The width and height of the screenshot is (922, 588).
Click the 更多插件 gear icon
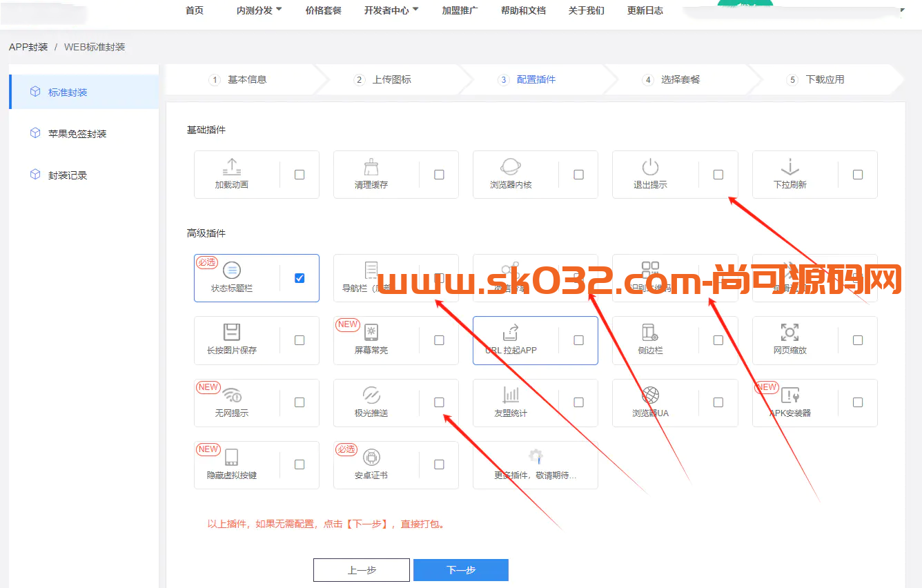click(x=536, y=457)
